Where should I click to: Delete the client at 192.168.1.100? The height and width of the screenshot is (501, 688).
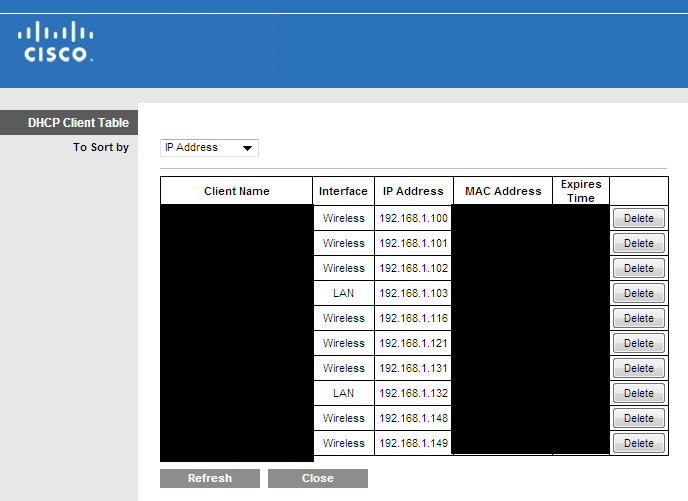638,218
